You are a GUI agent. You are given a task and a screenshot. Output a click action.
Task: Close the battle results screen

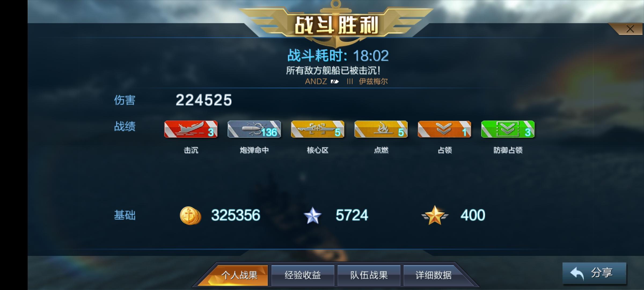(630, 29)
